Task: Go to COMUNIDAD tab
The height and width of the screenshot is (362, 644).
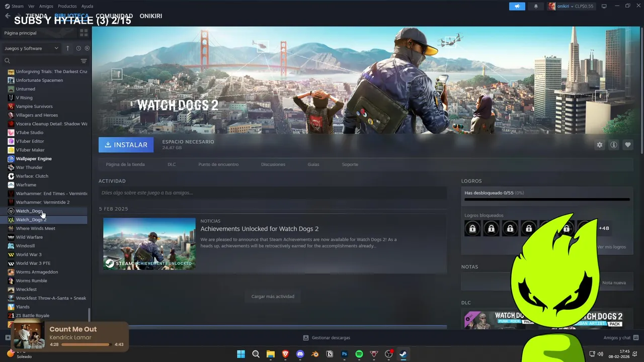Action: 114,16
